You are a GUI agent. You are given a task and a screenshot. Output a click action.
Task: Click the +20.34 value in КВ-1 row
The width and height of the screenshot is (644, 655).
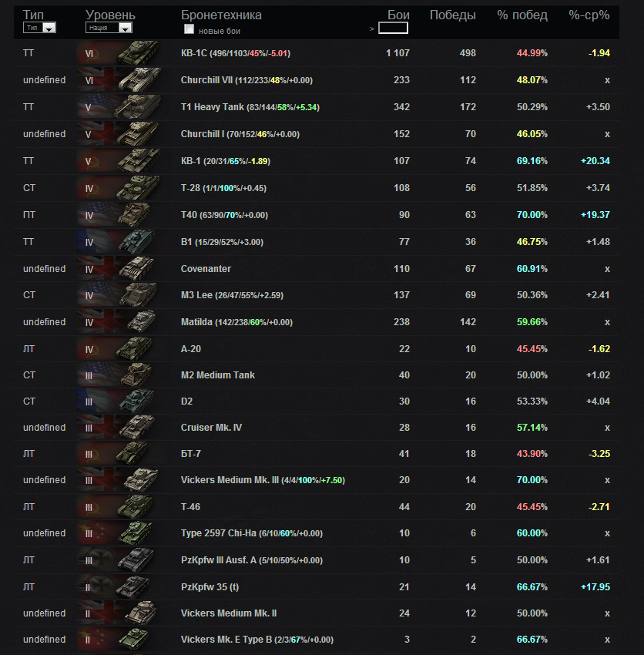click(595, 161)
